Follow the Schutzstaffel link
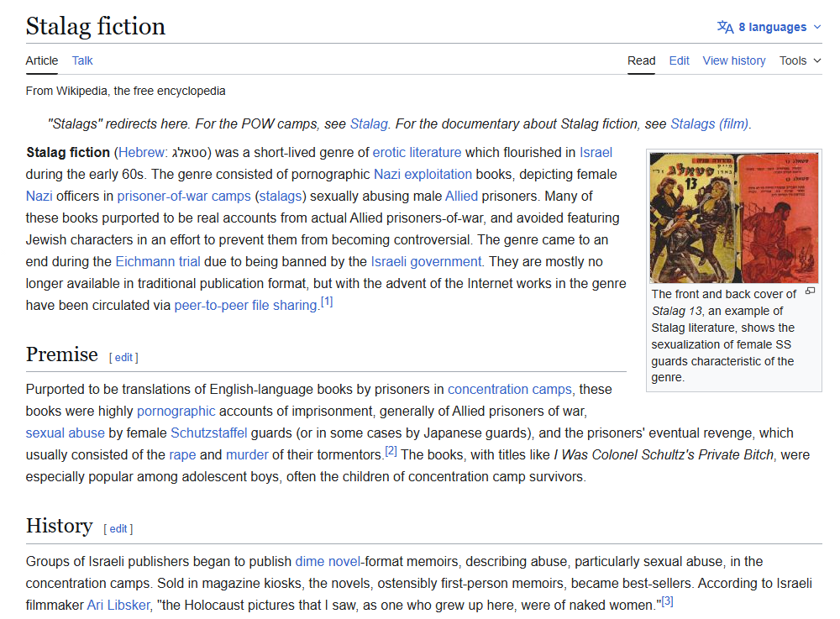 click(x=209, y=433)
